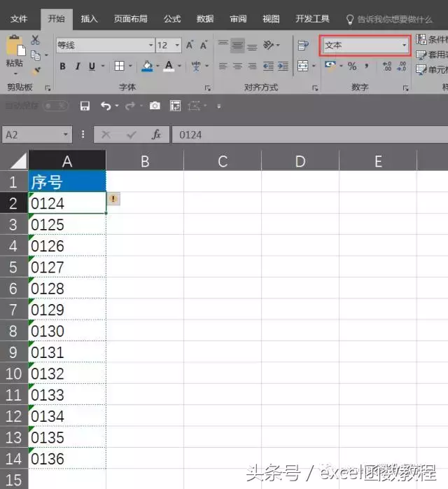Click the Copy icon
The width and height of the screenshot is (448, 489).
click(35, 55)
